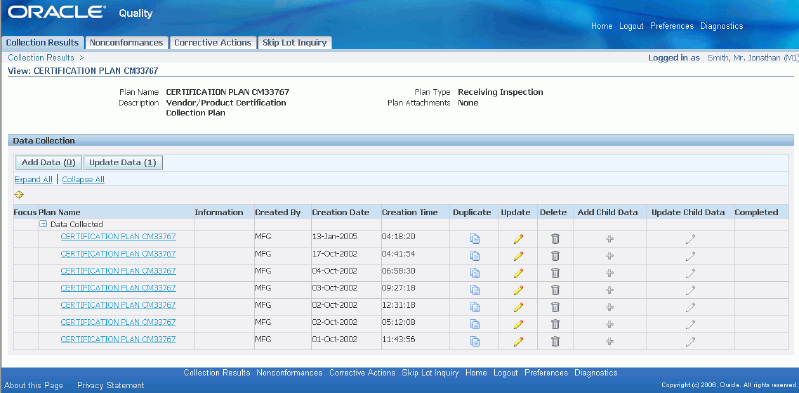Edit the 04-Oct-2002 row with the pencil
This screenshot has width=799, height=393.
coord(518,273)
